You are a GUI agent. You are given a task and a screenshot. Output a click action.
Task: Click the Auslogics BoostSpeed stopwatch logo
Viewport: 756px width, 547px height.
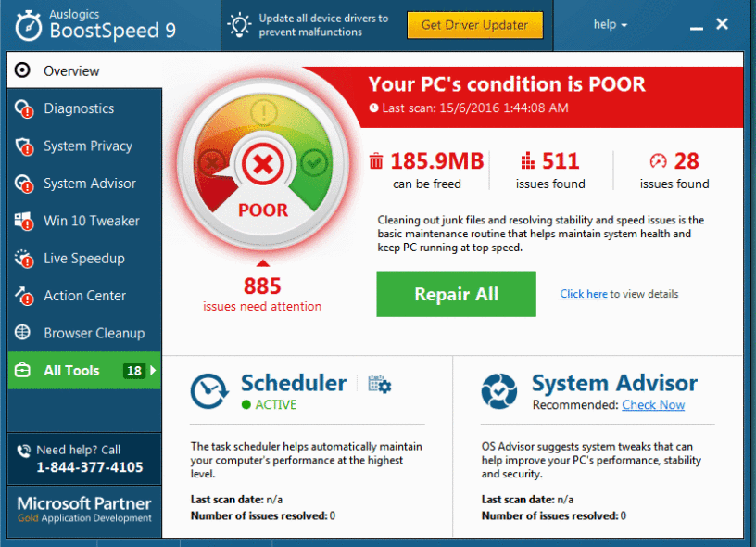tap(29, 25)
